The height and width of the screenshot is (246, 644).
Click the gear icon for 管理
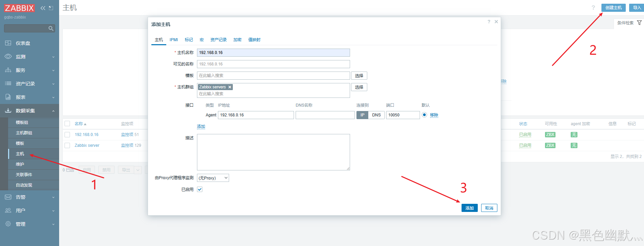click(x=8, y=224)
